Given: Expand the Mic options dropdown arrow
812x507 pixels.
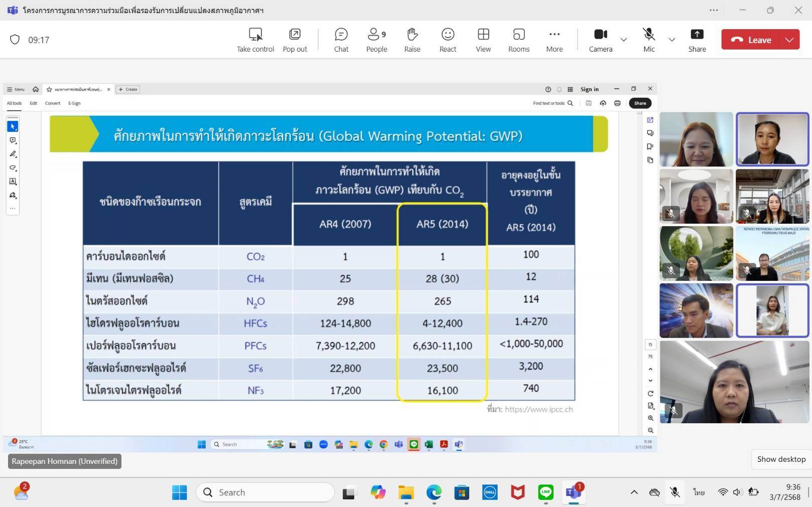Looking at the screenshot, I should coord(672,40).
